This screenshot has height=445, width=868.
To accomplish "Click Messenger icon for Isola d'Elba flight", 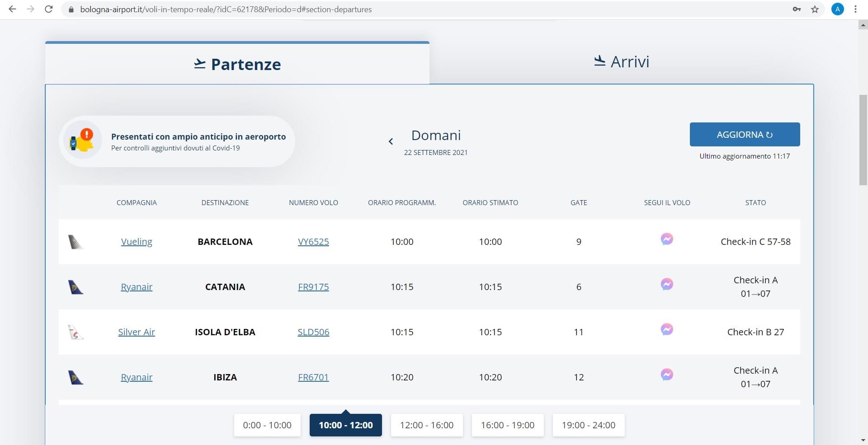I will pyautogui.click(x=667, y=329).
